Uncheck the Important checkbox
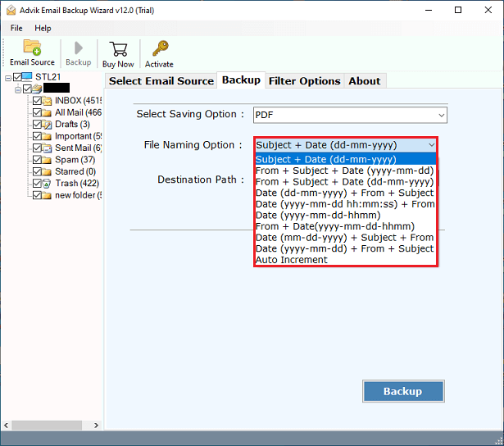Screen dimensions: 504x446 [37, 136]
